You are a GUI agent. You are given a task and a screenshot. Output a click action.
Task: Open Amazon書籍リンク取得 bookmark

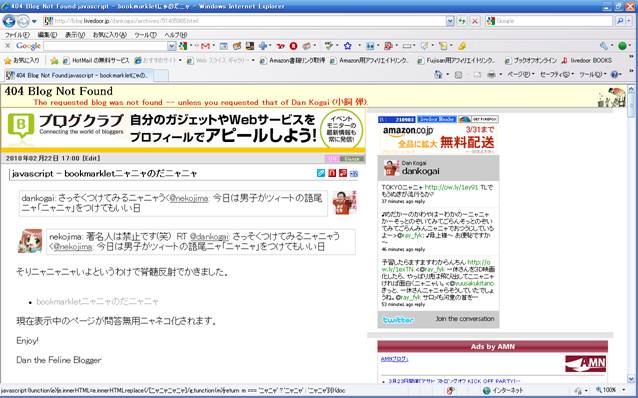point(292,61)
